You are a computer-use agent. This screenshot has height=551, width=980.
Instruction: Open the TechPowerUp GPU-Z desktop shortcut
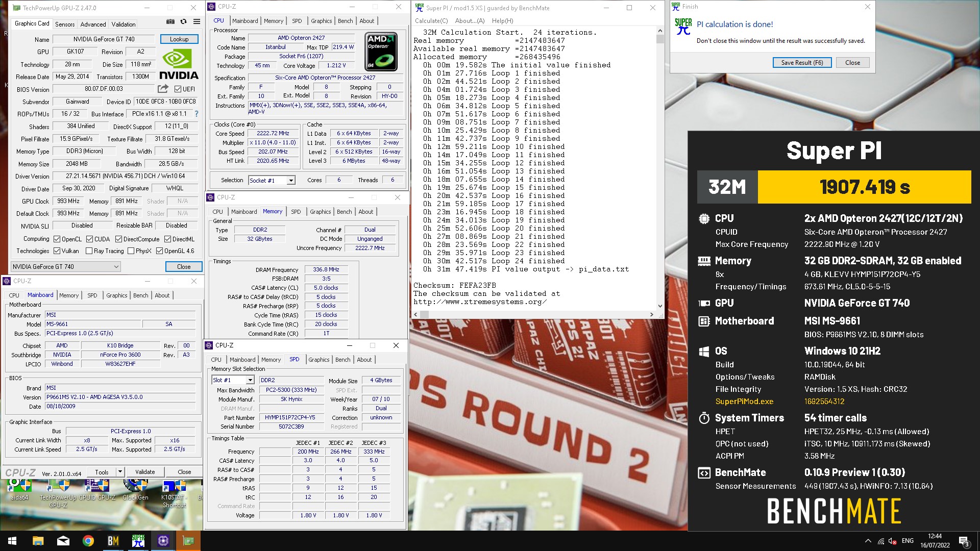58,493
